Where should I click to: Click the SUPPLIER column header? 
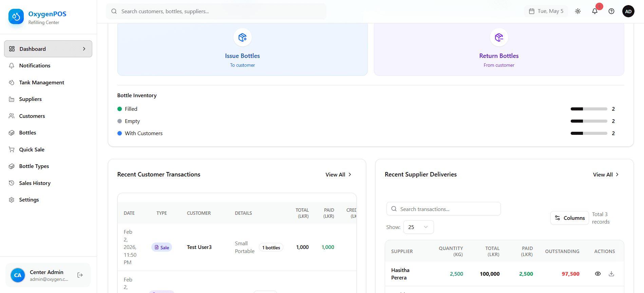tap(402, 251)
